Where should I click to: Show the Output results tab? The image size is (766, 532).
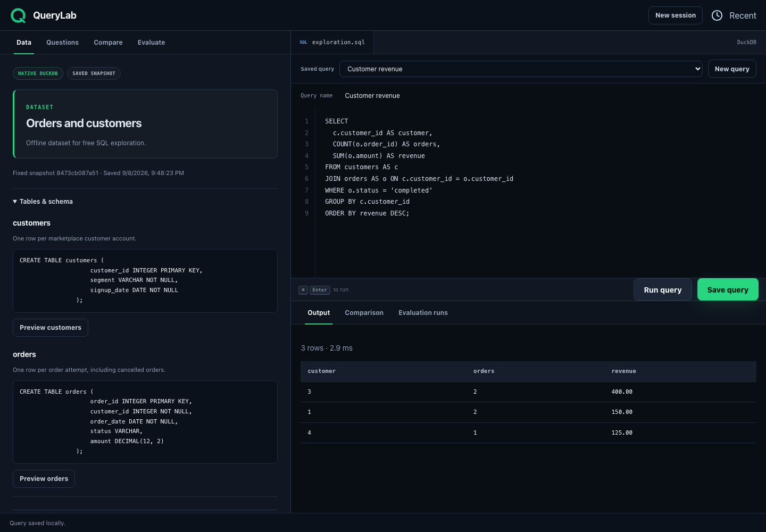319,313
